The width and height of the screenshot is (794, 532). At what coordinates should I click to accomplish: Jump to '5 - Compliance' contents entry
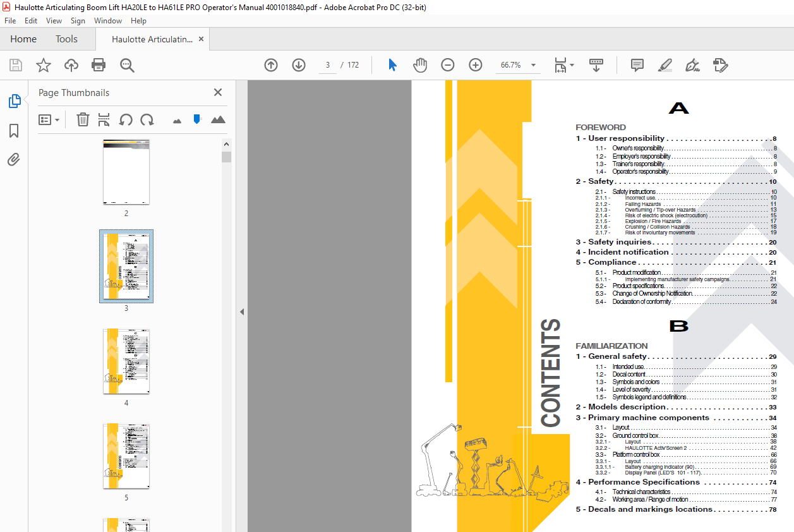click(x=676, y=262)
